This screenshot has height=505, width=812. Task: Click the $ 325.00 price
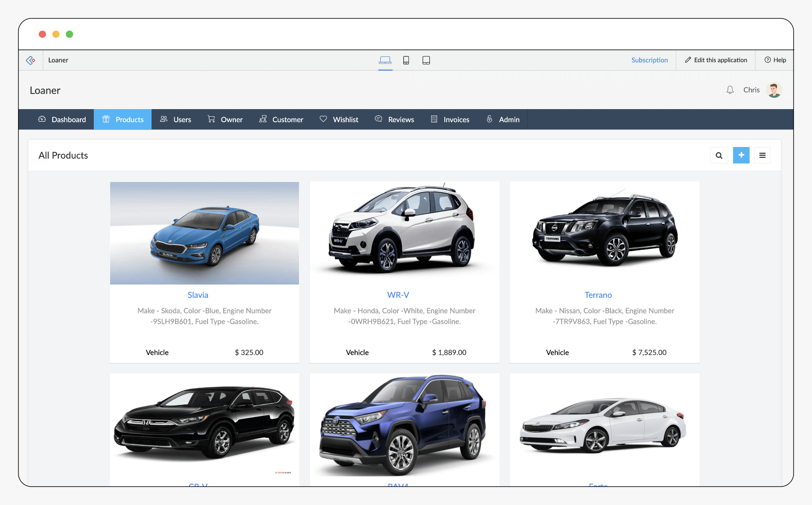click(x=249, y=353)
